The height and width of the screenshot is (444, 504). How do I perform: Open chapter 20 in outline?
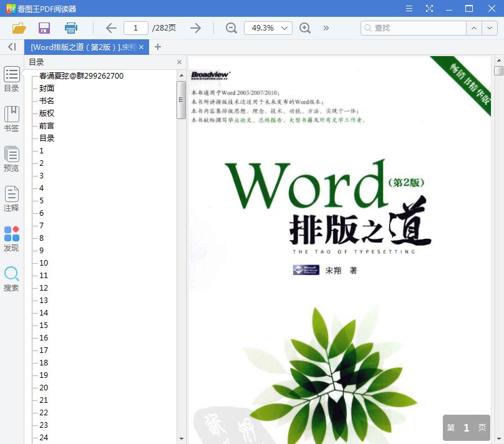pos(44,387)
